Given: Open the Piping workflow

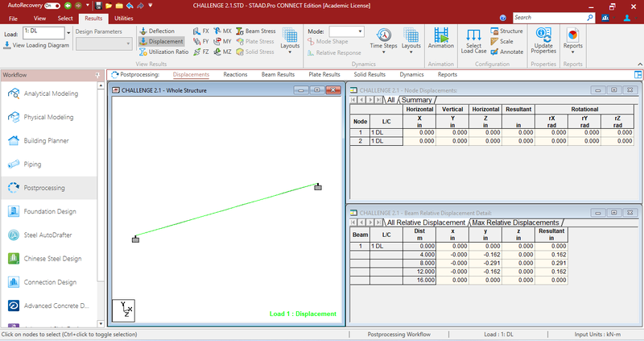Looking at the screenshot, I should tap(48, 164).
